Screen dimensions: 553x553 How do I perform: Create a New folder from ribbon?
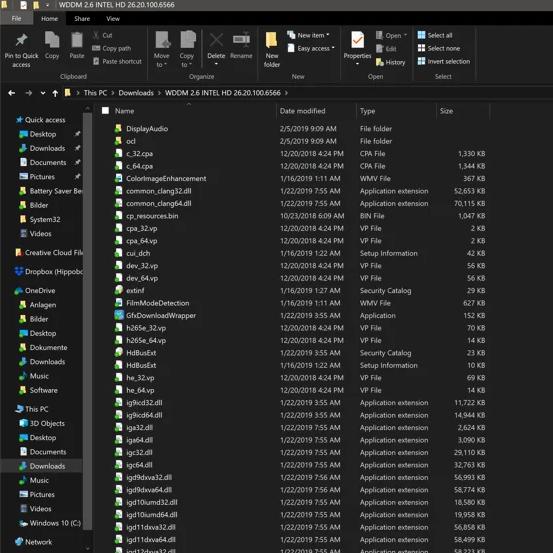coord(272,49)
